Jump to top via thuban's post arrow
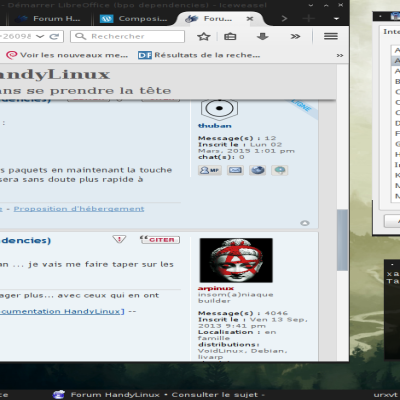This screenshot has height=400, width=400. 305,223
